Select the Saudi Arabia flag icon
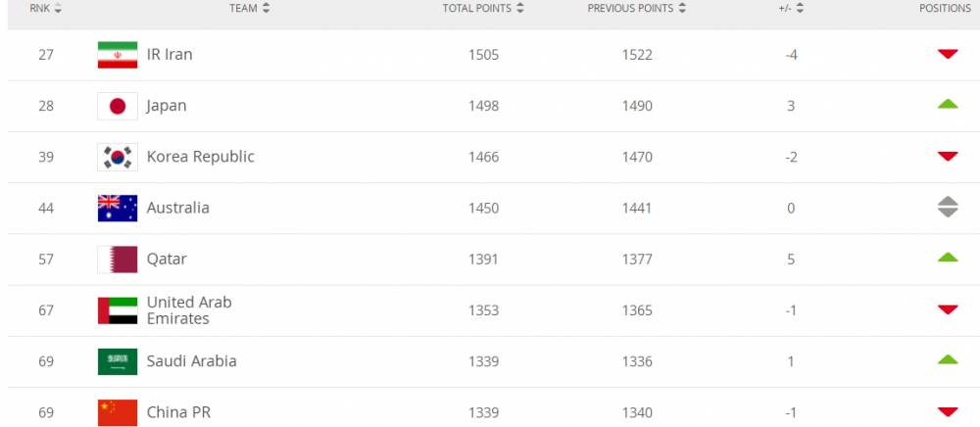Viewport: 980px width, 427px height. click(x=118, y=361)
